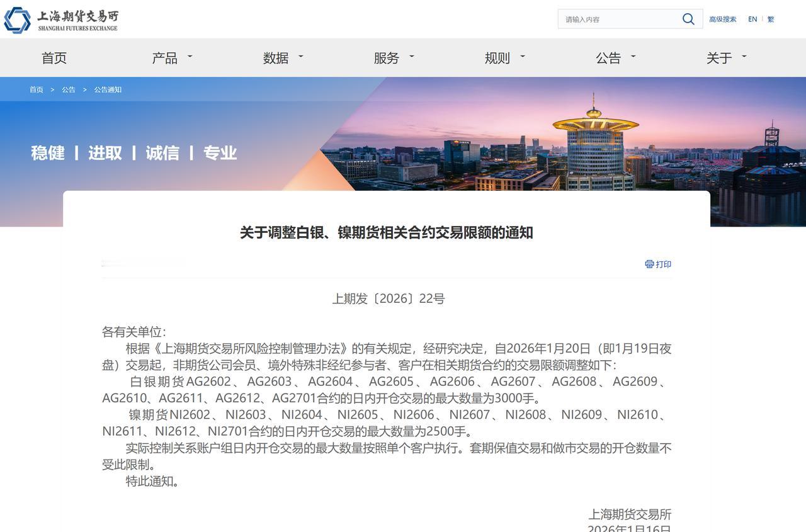The height and width of the screenshot is (532, 806).
Task: Switch site language to EN
Action: (x=752, y=19)
